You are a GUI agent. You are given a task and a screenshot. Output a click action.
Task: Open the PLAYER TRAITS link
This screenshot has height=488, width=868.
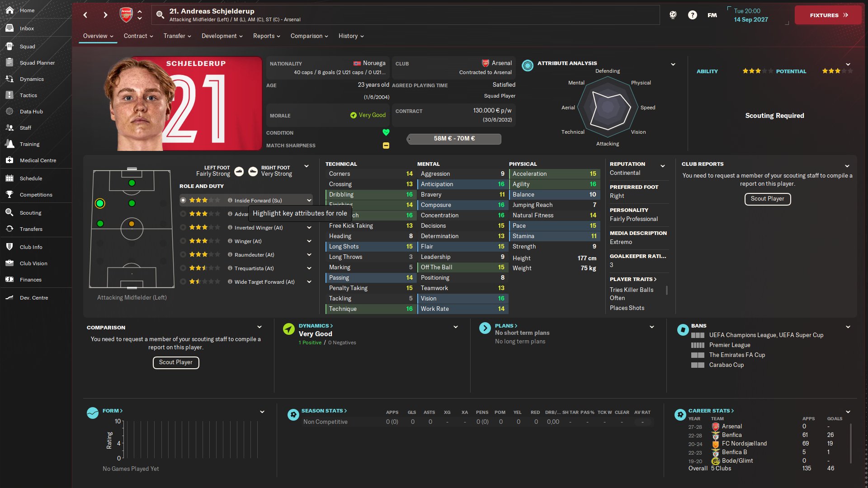pyautogui.click(x=633, y=279)
